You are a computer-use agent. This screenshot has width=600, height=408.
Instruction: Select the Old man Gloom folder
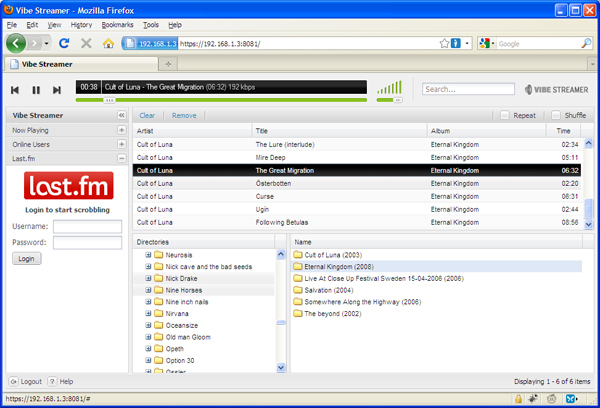coord(188,337)
